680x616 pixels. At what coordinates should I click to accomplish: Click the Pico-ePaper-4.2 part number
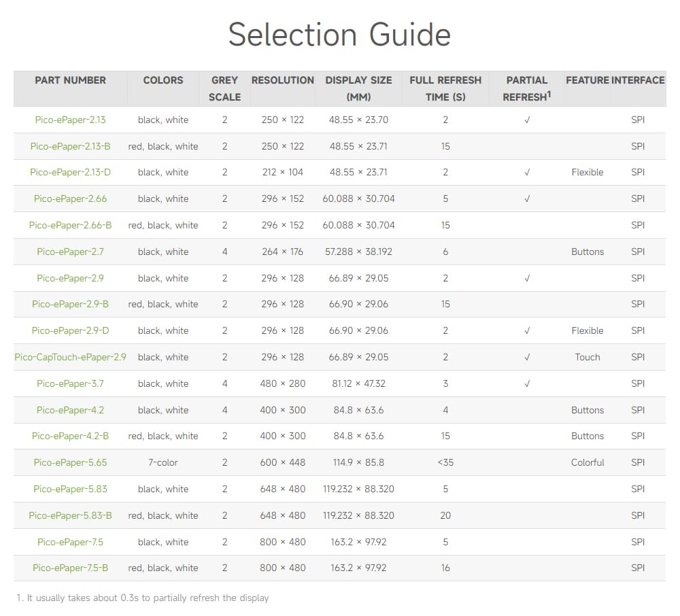70,410
